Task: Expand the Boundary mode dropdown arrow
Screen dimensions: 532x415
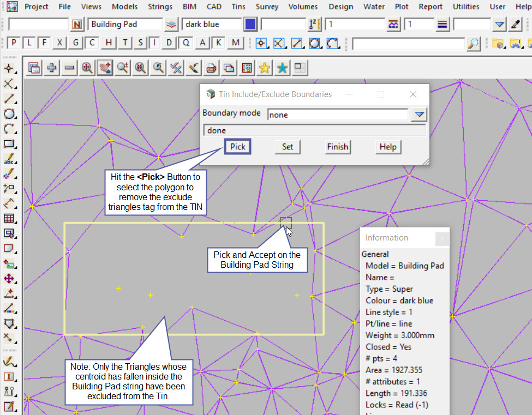Action: click(x=419, y=115)
